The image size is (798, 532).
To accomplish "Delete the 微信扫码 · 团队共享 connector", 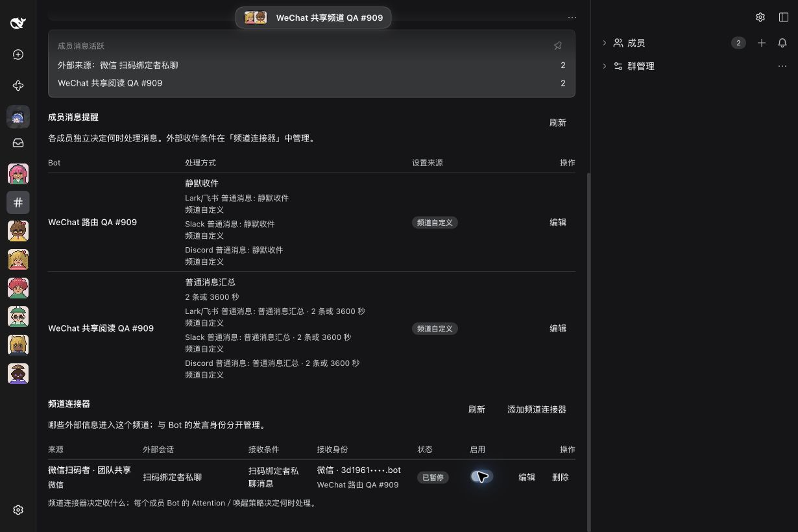I will coord(561,477).
